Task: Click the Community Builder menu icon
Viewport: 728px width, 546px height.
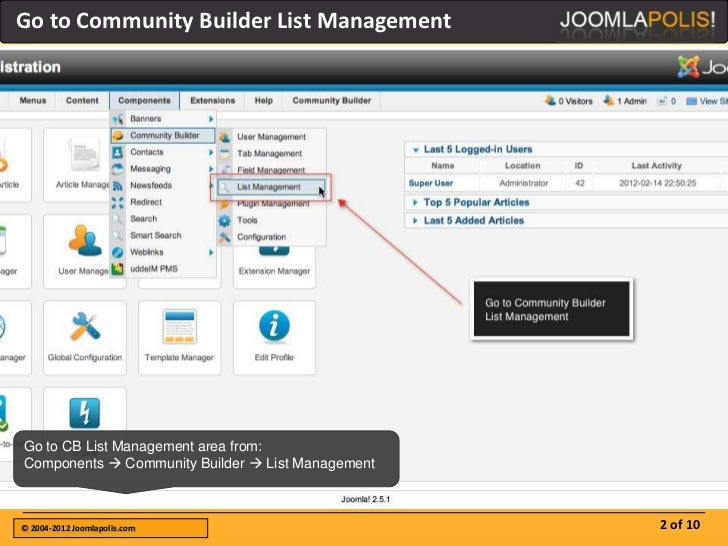Action: (118, 136)
